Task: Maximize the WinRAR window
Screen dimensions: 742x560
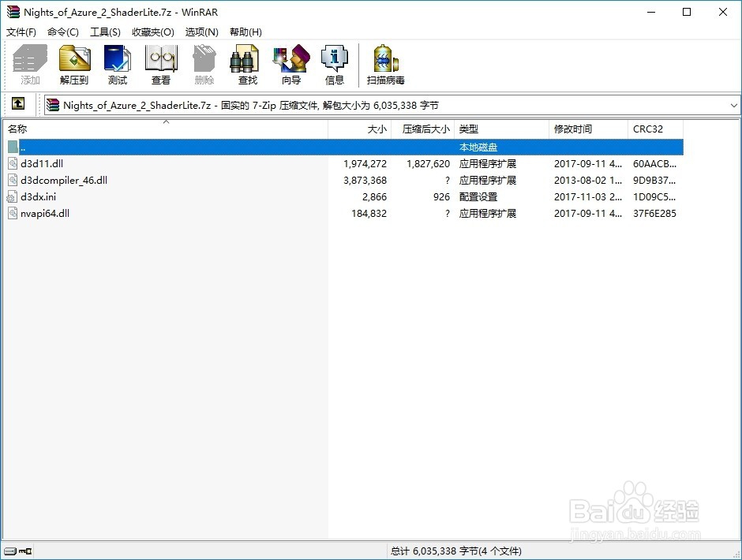Action: [x=687, y=12]
